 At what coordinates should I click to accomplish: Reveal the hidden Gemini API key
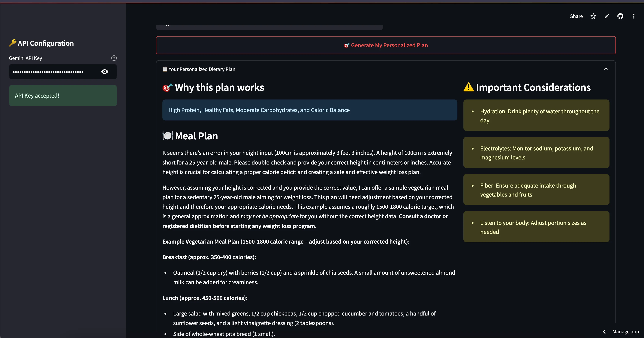(104, 71)
